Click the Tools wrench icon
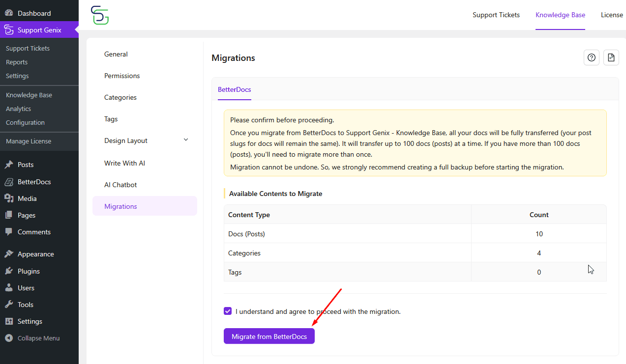626x364 pixels. 9,305
